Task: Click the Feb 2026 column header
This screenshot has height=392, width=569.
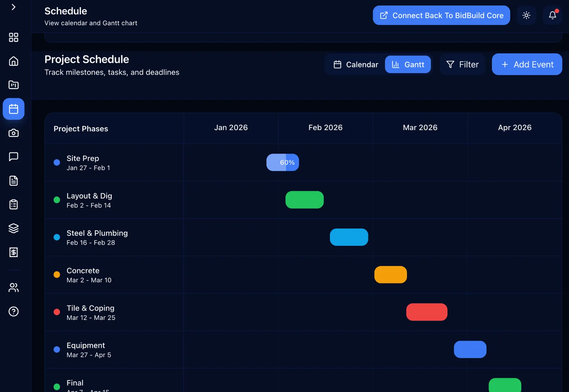Action: coord(325,128)
